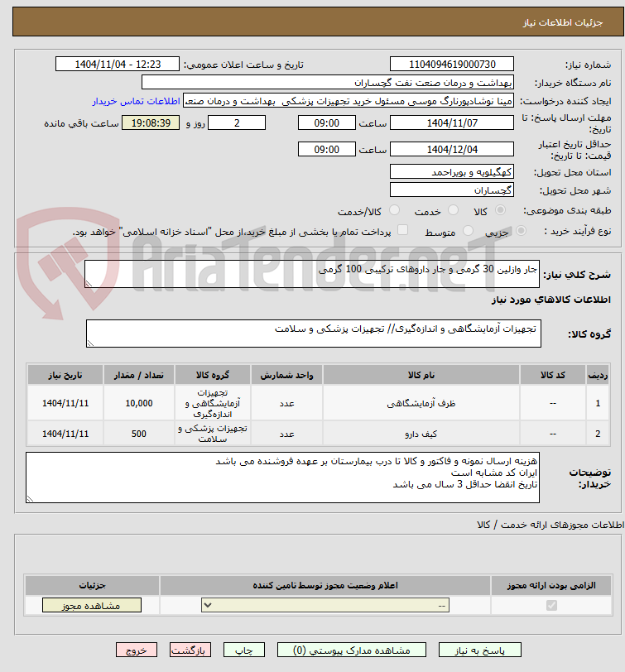Toggle the اسناد خزانه اسلامی payment checkbox

pos(402,231)
